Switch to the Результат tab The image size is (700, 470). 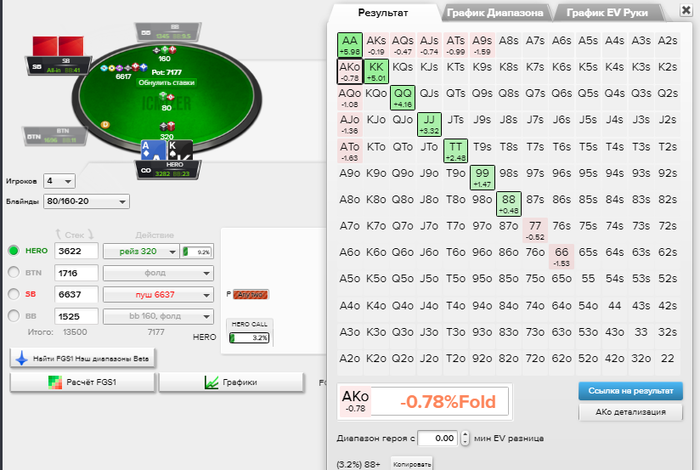tap(383, 13)
